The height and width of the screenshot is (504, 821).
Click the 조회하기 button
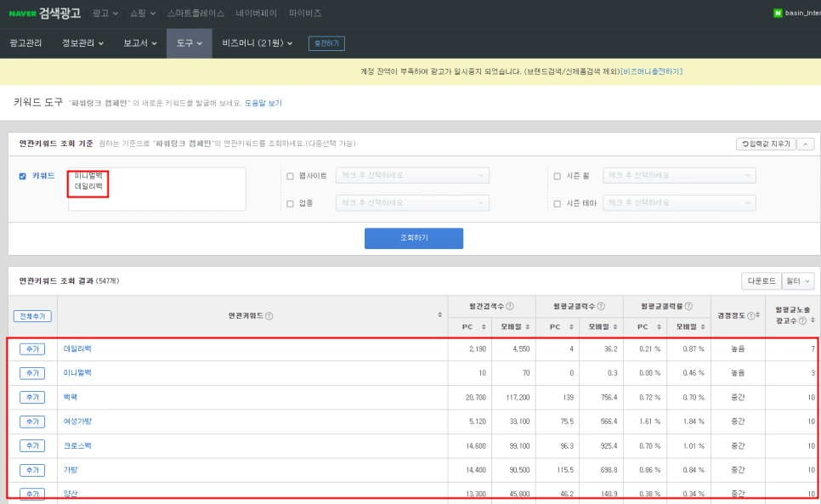point(414,238)
